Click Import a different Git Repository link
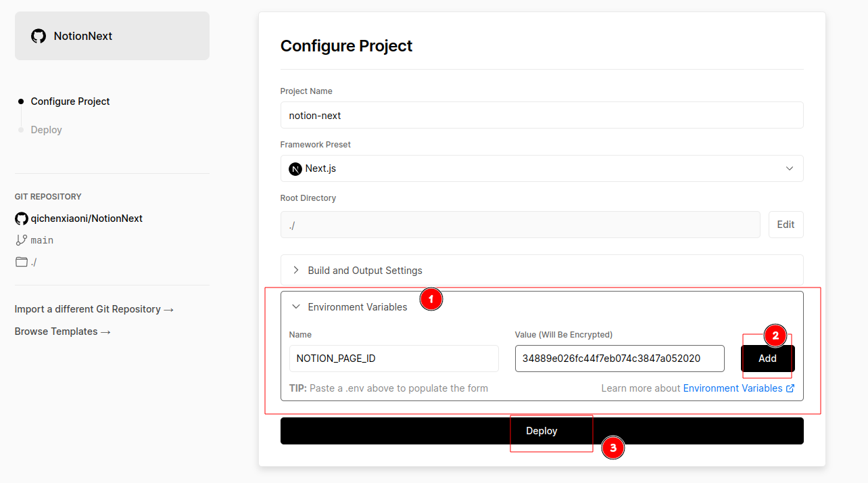 coord(94,309)
